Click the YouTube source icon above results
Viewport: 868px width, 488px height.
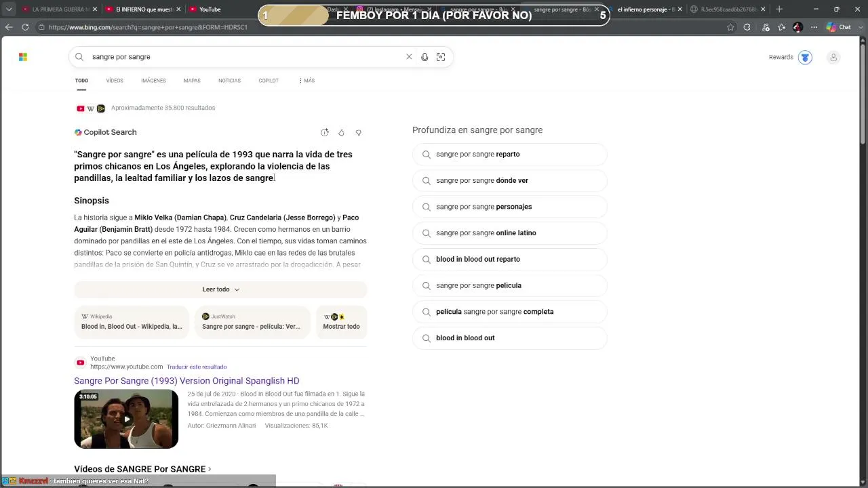[81, 108]
